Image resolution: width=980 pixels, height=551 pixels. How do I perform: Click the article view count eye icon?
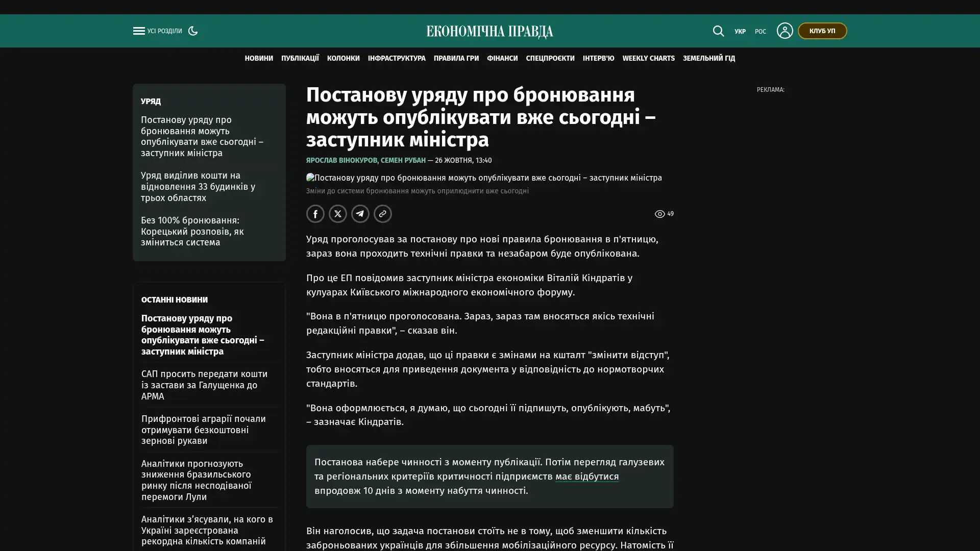click(x=659, y=214)
